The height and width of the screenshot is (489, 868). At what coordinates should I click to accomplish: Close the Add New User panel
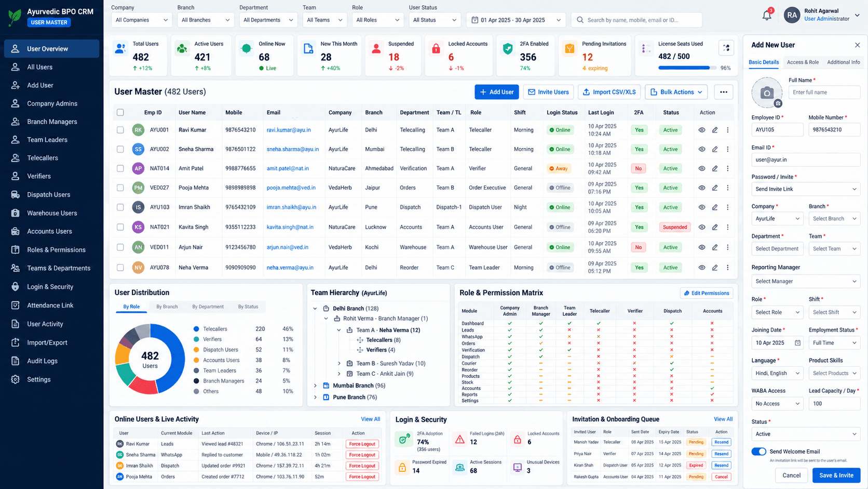pyautogui.click(x=857, y=45)
